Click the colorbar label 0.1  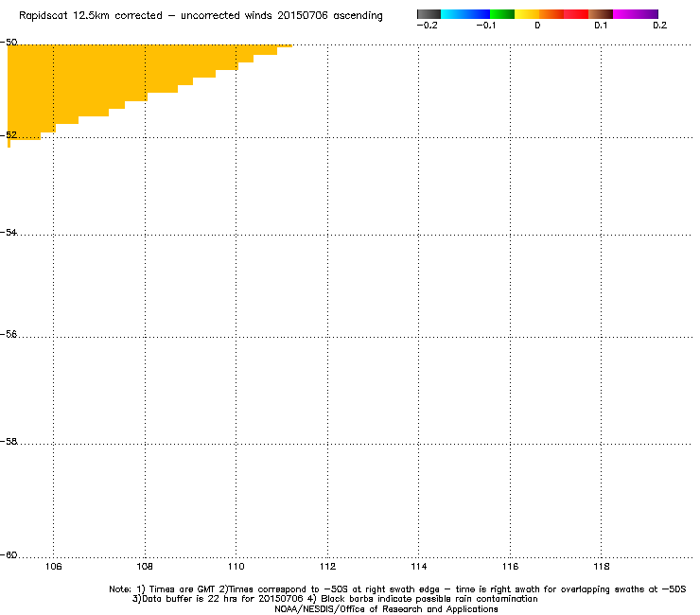click(x=601, y=26)
